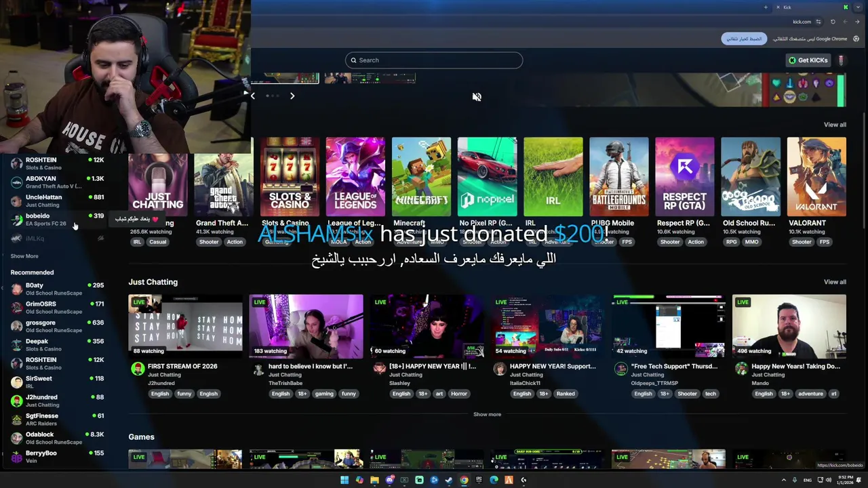Click the MMO tag under Old School RuneScape
868x488 pixels.
coord(752,242)
